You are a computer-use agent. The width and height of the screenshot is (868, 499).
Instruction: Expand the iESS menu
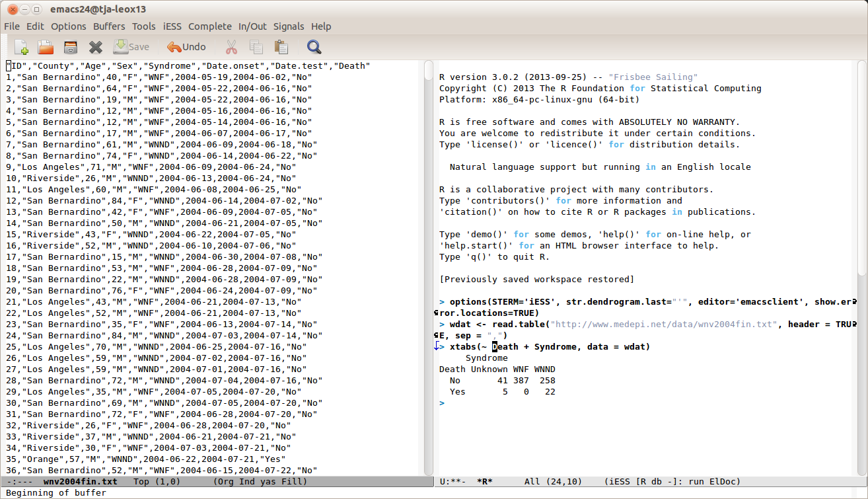[172, 26]
